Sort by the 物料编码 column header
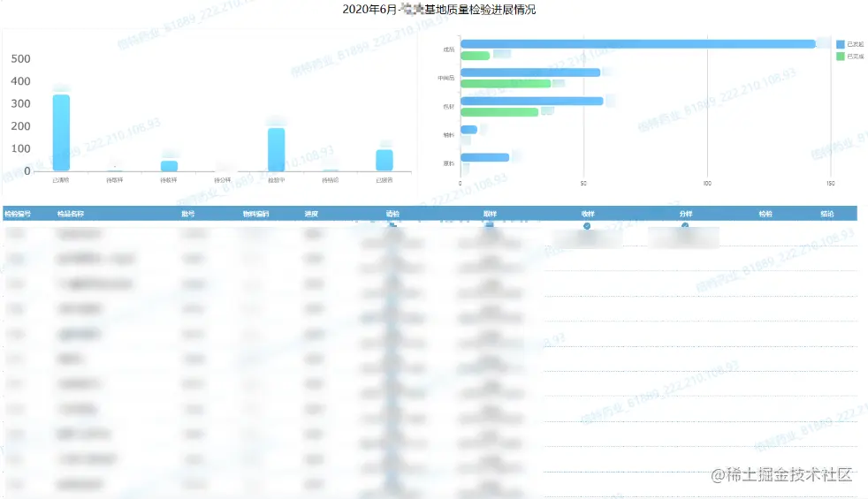The width and height of the screenshot is (868, 499). coord(255,214)
